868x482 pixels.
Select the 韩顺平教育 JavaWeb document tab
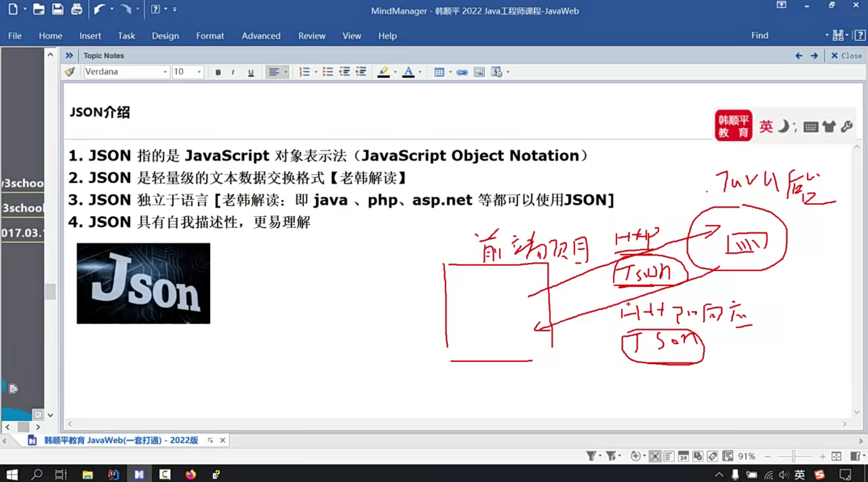[x=121, y=440]
